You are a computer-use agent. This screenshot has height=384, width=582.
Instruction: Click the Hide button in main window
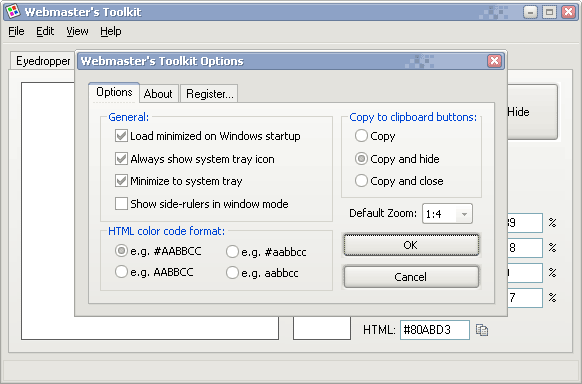tap(532, 112)
